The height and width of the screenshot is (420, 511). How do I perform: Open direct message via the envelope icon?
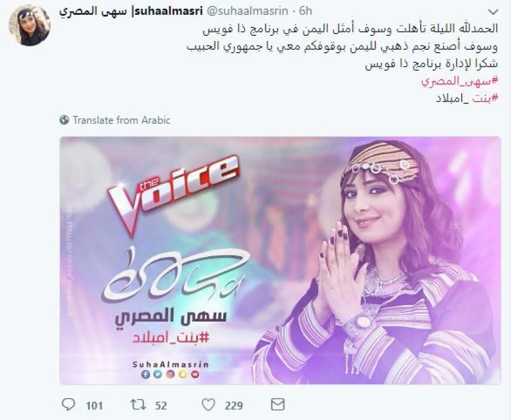click(x=279, y=404)
